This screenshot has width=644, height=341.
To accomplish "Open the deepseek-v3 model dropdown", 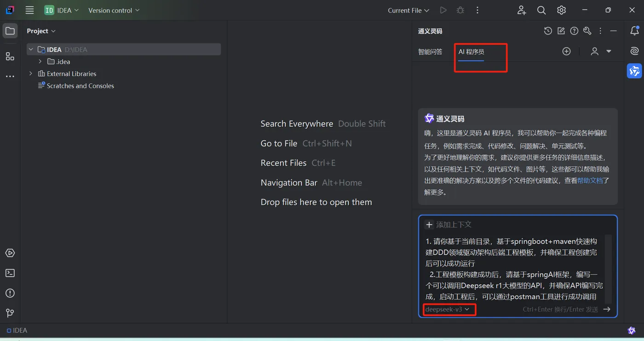I will click(x=447, y=309).
